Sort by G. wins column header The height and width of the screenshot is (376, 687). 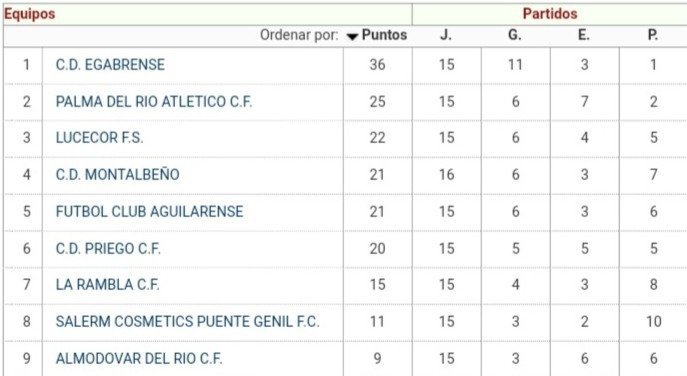(514, 35)
